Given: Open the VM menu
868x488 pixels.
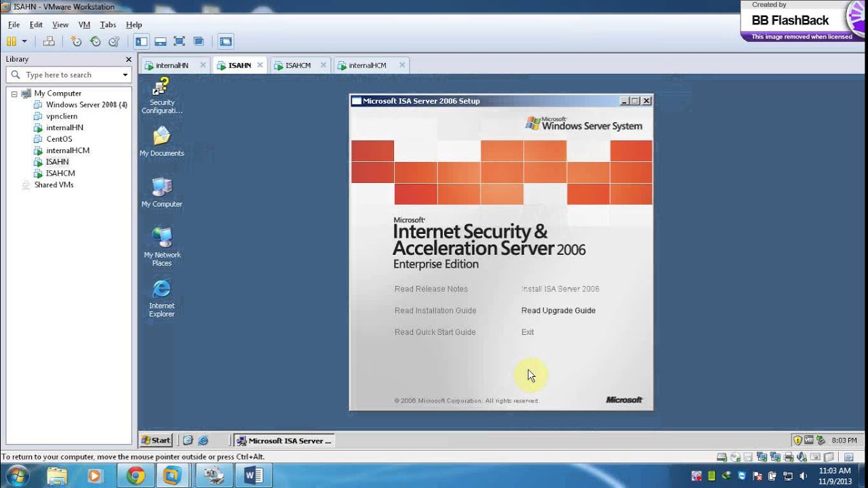Looking at the screenshot, I should (x=84, y=24).
